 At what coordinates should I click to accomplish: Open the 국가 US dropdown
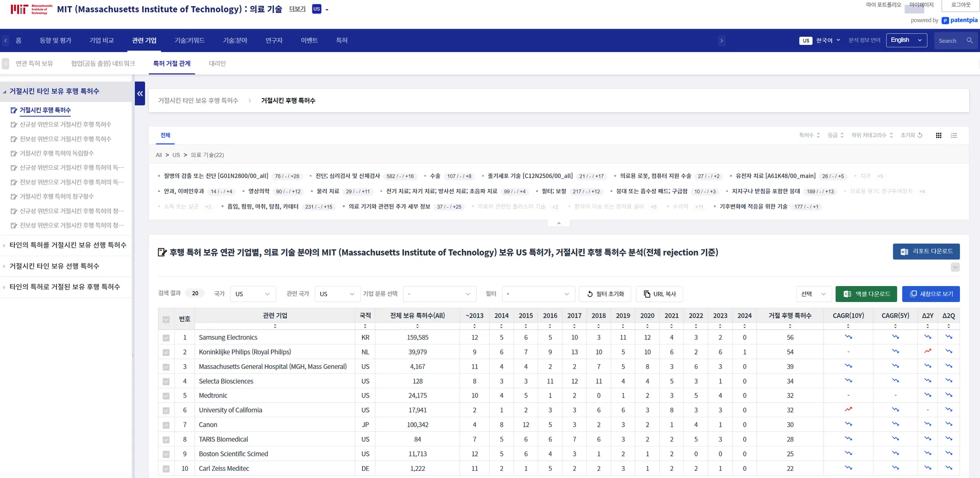point(253,294)
